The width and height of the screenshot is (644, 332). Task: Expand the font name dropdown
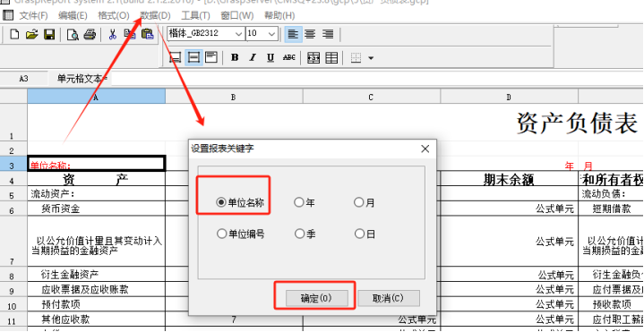(238, 34)
